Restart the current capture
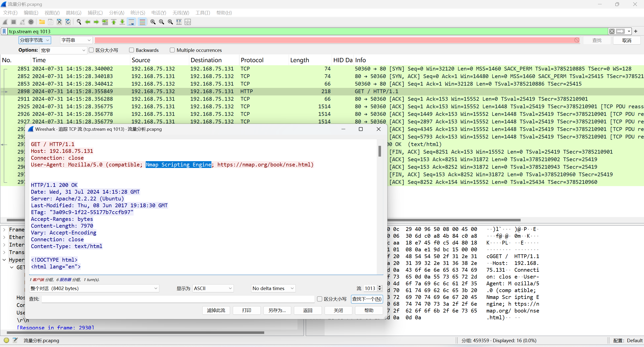 (x=22, y=22)
